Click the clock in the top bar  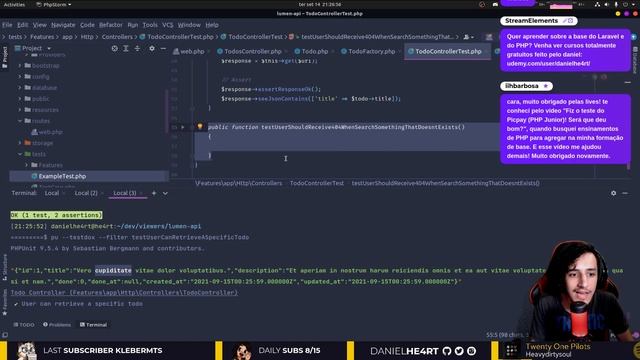point(320,4)
